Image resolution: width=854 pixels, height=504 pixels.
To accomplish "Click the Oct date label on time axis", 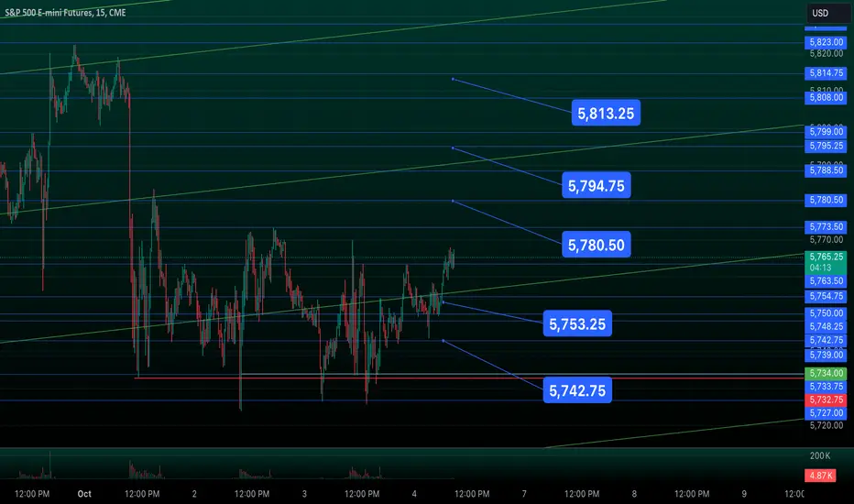I will point(84,494).
